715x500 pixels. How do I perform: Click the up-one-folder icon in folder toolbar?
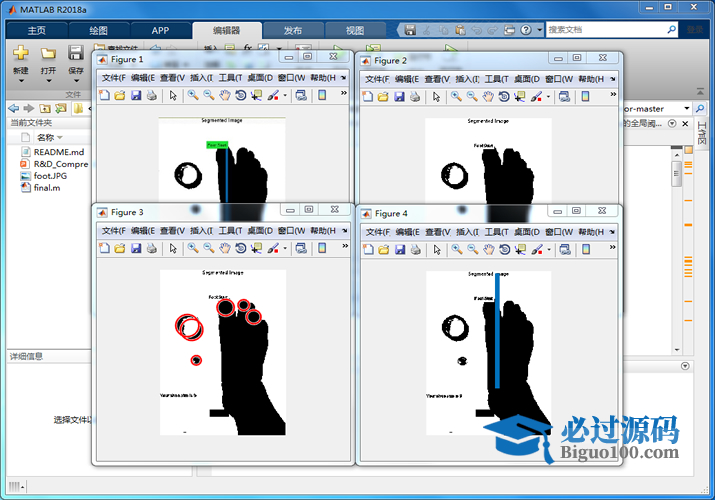click(x=45, y=108)
